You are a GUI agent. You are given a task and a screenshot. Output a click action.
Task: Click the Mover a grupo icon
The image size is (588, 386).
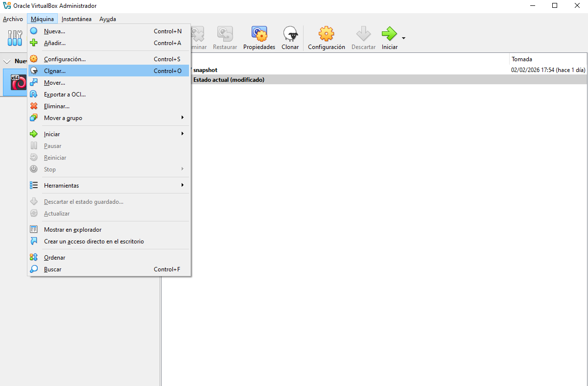(x=34, y=118)
